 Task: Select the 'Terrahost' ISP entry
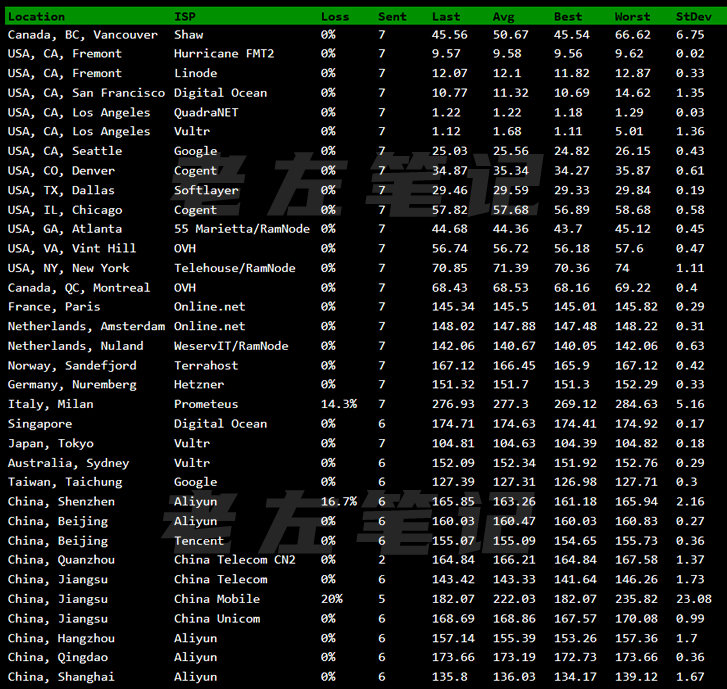point(206,366)
